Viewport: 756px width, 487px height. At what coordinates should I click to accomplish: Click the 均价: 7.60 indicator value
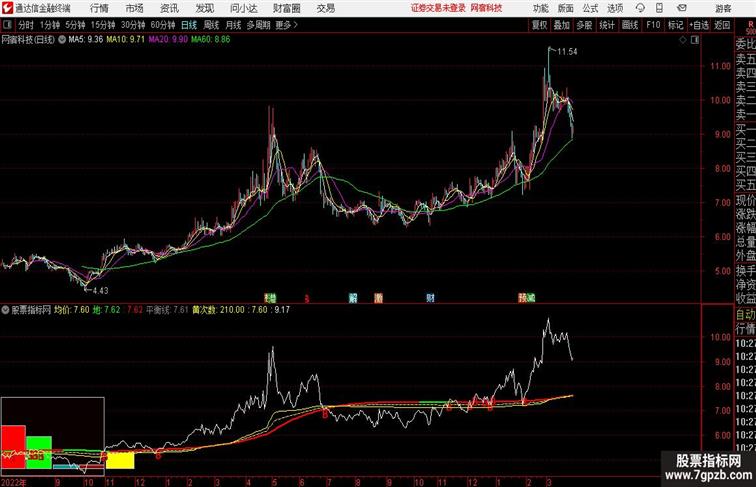click(x=72, y=310)
